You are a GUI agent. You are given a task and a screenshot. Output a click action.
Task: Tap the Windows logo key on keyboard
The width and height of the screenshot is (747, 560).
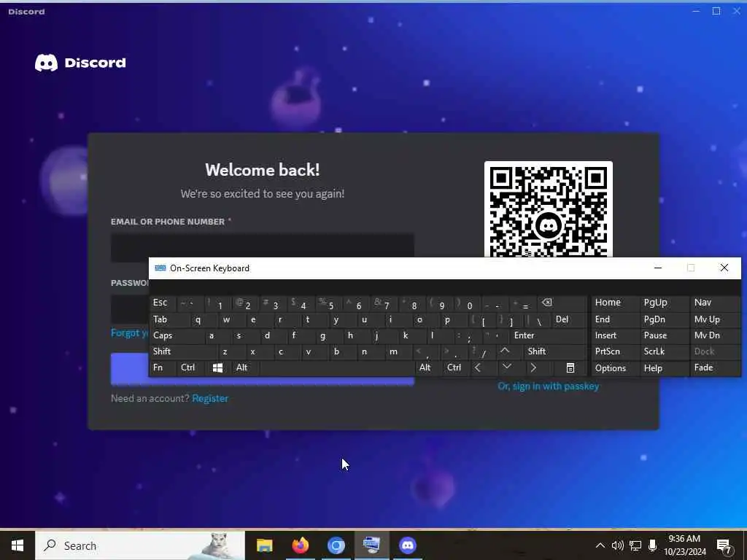[217, 367]
